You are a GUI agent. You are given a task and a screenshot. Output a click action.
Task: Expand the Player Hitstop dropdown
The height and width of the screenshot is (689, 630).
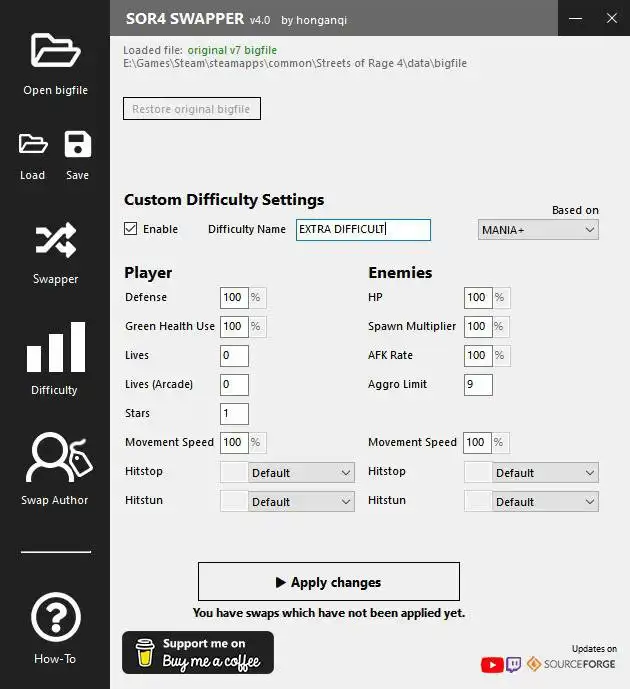pos(301,473)
